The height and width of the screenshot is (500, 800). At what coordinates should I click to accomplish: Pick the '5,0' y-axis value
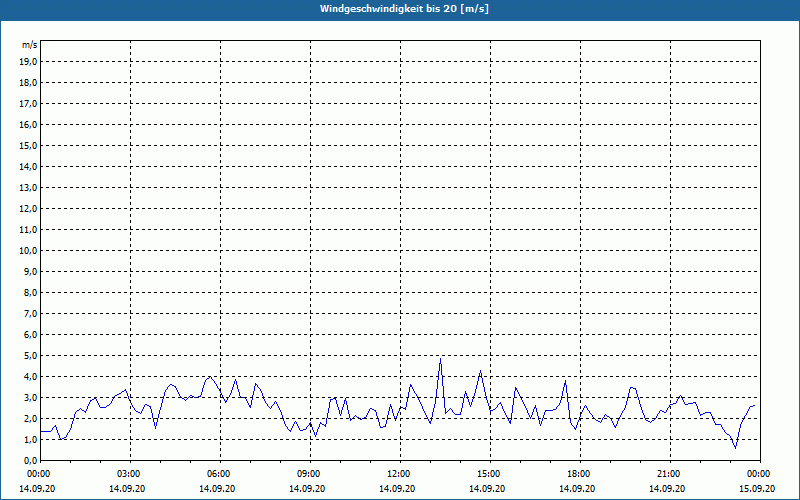31,356
